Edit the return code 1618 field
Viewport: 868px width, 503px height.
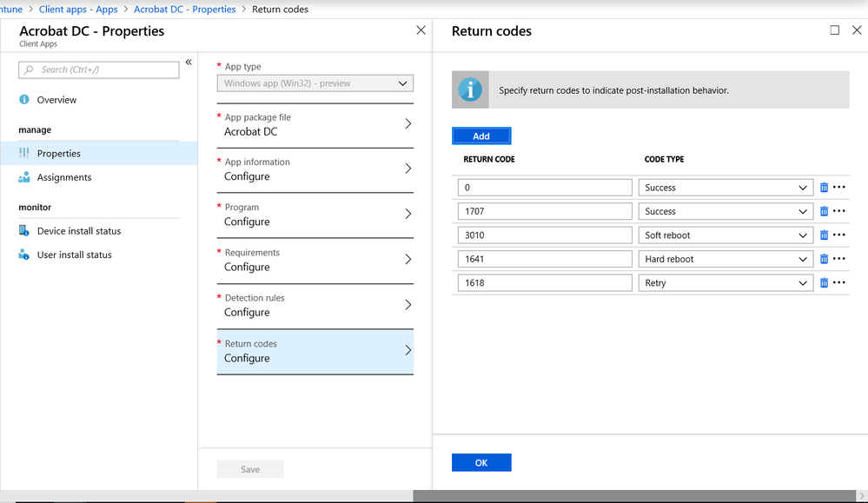(545, 282)
